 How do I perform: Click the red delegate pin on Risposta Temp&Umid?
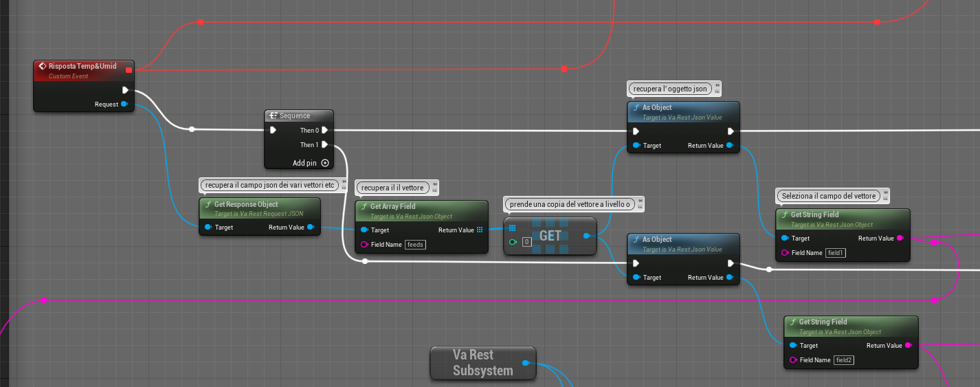pyautogui.click(x=129, y=69)
